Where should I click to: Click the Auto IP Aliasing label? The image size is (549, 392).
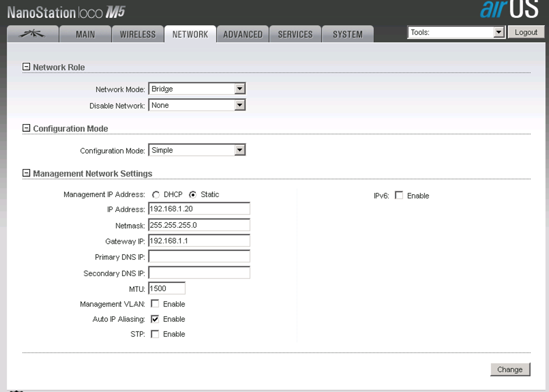click(x=119, y=319)
